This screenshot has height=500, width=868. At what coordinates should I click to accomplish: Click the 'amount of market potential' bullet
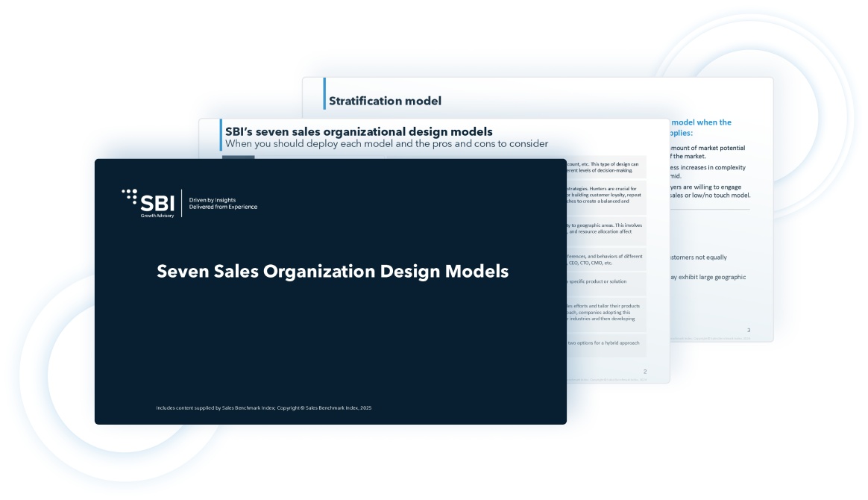point(707,148)
